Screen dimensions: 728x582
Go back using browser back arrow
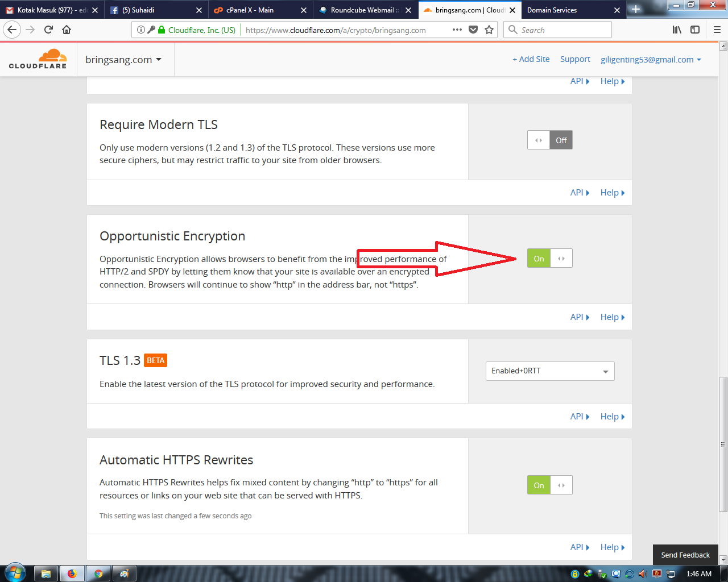(x=13, y=30)
